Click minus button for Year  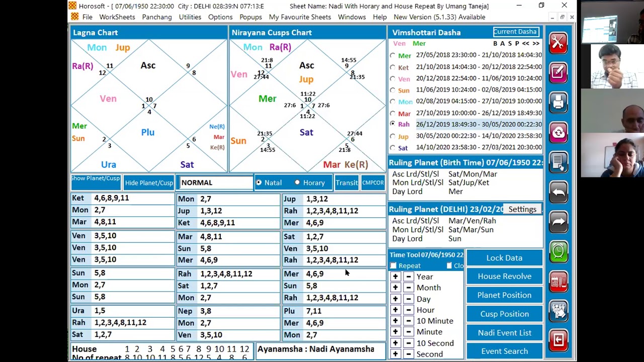409,277
